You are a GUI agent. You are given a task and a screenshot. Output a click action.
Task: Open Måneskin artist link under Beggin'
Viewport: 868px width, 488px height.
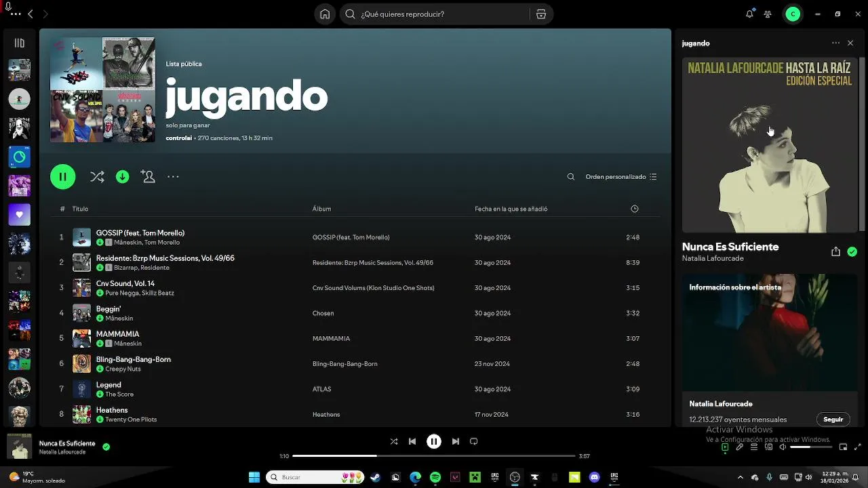click(119, 319)
